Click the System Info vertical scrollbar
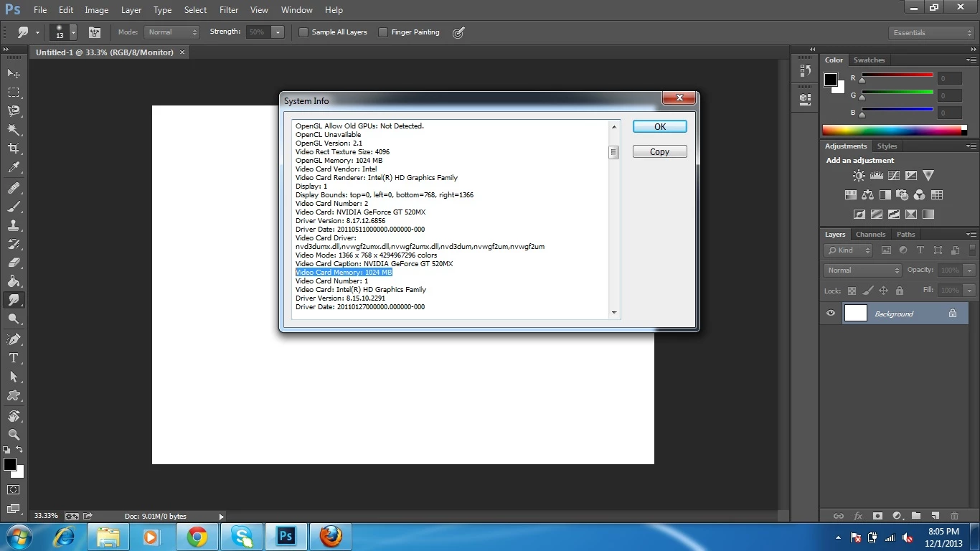This screenshot has height=551, width=980. click(x=613, y=219)
